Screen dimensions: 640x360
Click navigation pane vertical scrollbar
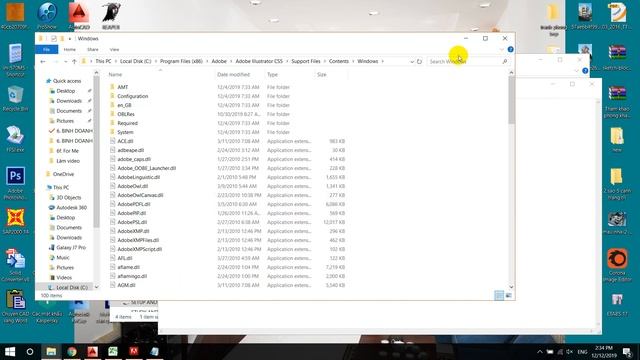point(96,151)
